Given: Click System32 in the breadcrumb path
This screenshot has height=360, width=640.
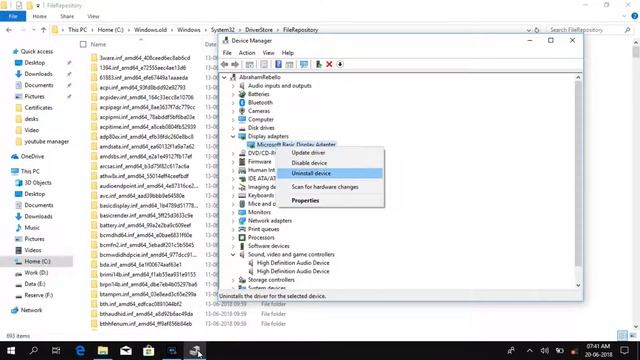Looking at the screenshot, I should (x=222, y=30).
